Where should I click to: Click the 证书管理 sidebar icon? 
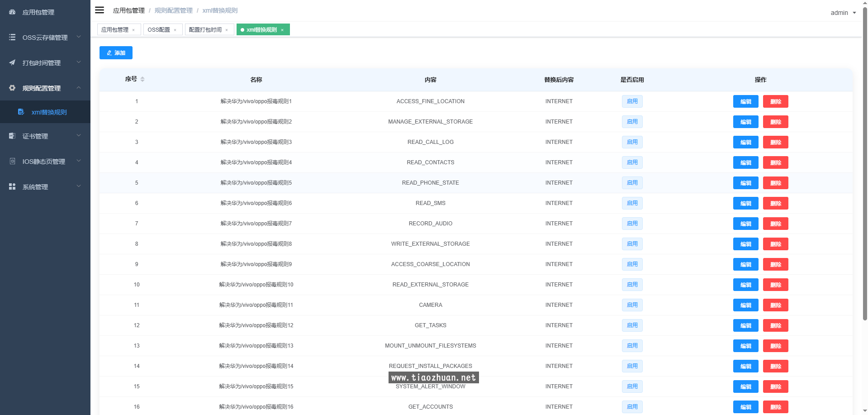pyautogui.click(x=12, y=136)
